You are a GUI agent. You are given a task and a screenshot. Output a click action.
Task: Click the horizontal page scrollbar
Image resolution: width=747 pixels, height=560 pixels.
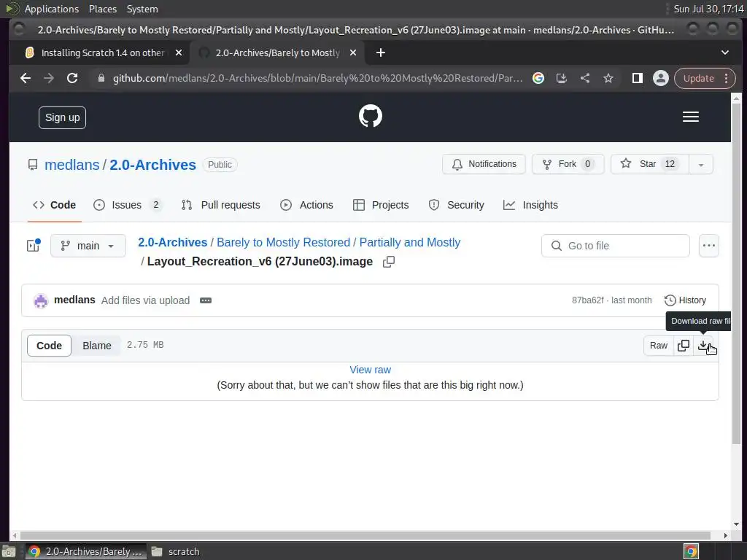(x=365, y=536)
